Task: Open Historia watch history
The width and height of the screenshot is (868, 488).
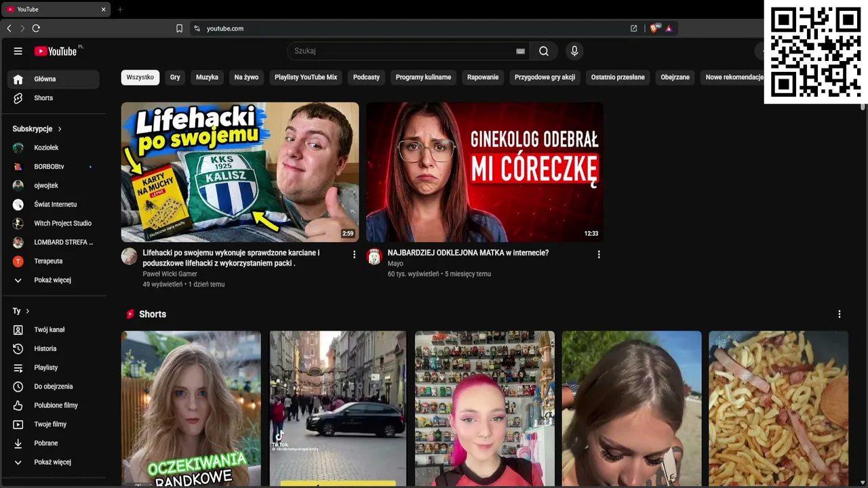Action: click(54, 349)
